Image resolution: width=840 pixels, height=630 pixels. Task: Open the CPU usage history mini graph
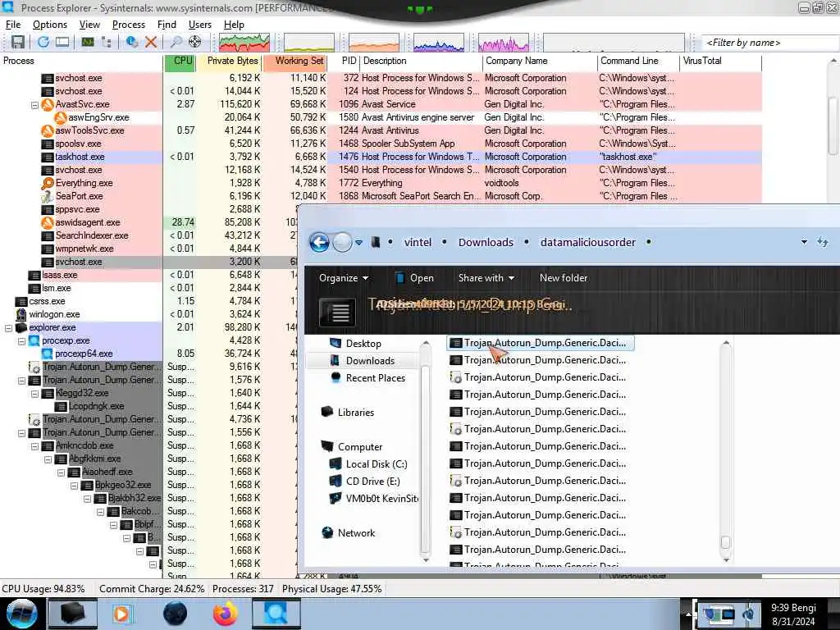(x=244, y=43)
